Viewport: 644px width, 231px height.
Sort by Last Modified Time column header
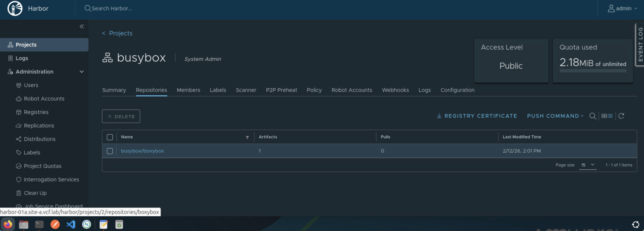coord(522,137)
